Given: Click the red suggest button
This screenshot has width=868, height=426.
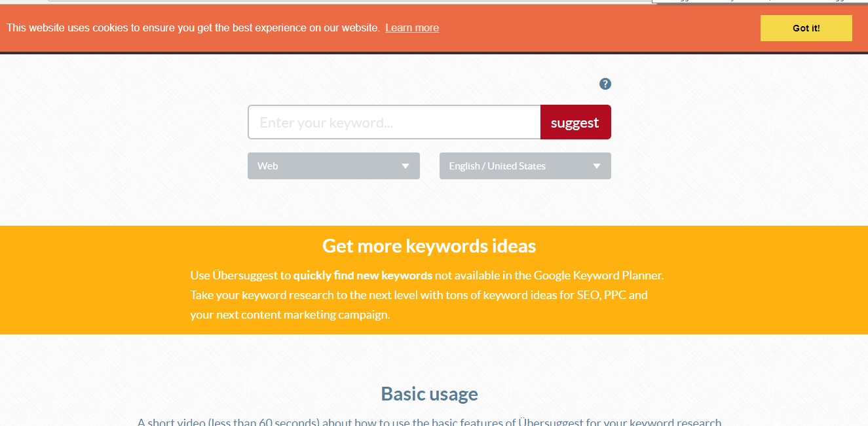Looking at the screenshot, I should click(575, 122).
